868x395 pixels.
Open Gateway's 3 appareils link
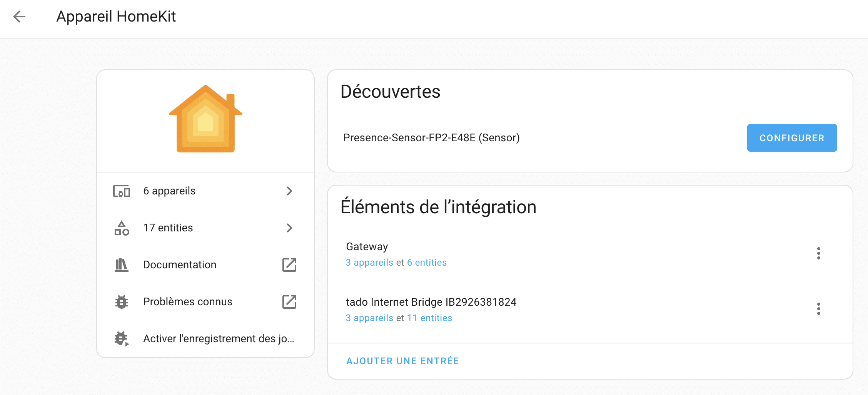tap(369, 263)
